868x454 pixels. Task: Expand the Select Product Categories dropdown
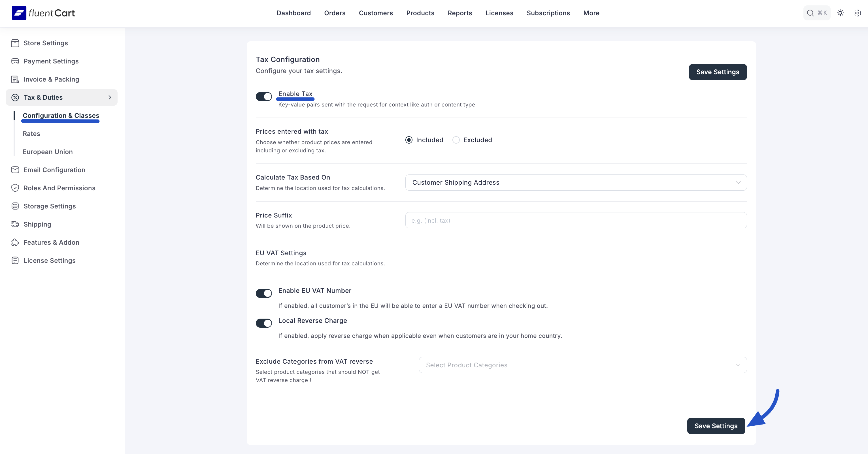pos(583,365)
